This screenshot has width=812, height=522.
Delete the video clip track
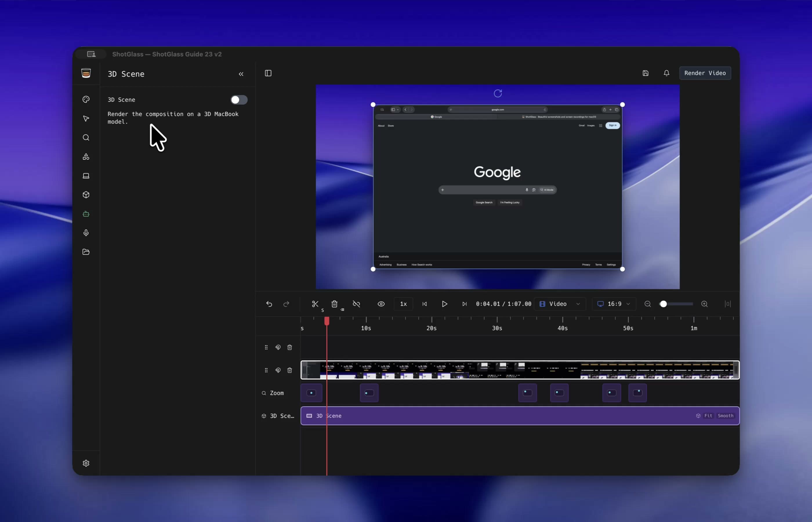[290, 370]
